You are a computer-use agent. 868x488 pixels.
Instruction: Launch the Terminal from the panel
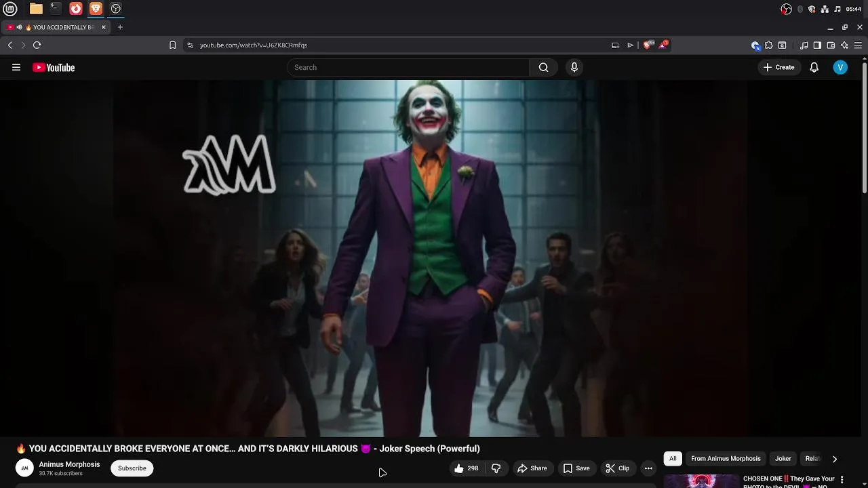click(56, 9)
